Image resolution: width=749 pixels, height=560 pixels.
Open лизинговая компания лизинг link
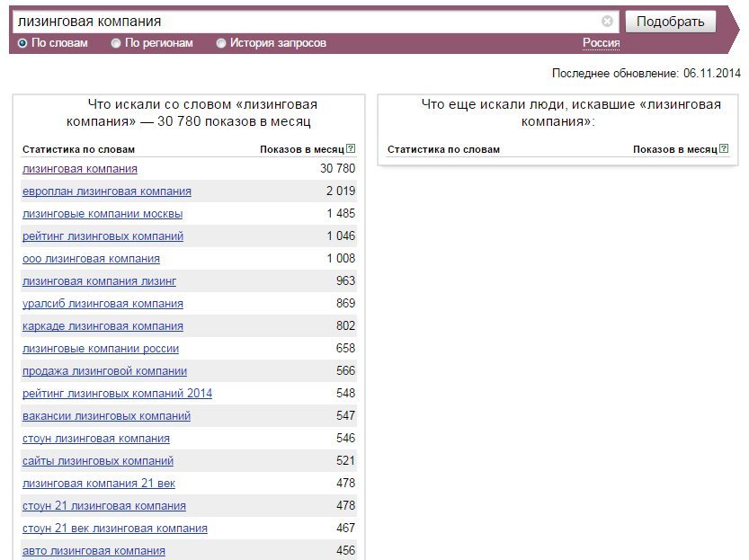[x=99, y=280]
